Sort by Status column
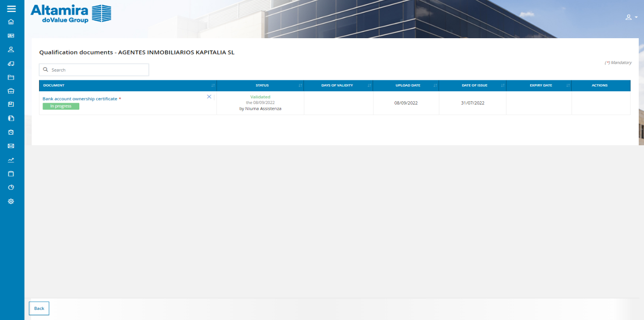Screen dimensions: 644x320 click(x=260, y=86)
